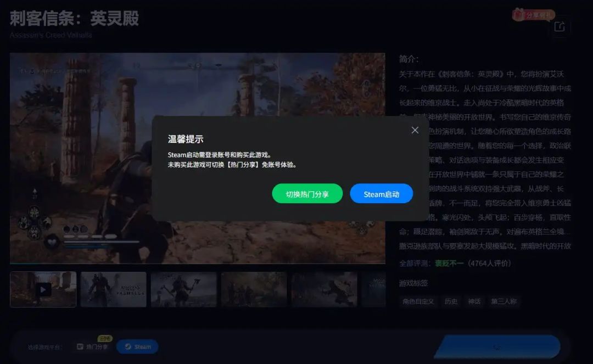Viewport: 593px width, 364px height.
Task: Click the 4764人评价 review count
Action: [489, 264]
